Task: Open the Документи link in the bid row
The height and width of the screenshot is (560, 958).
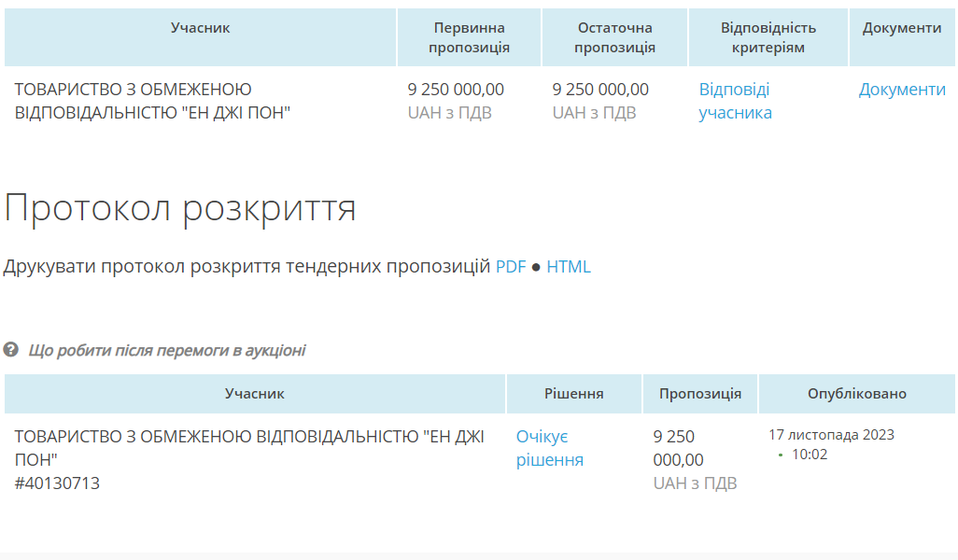Action: click(902, 90)
